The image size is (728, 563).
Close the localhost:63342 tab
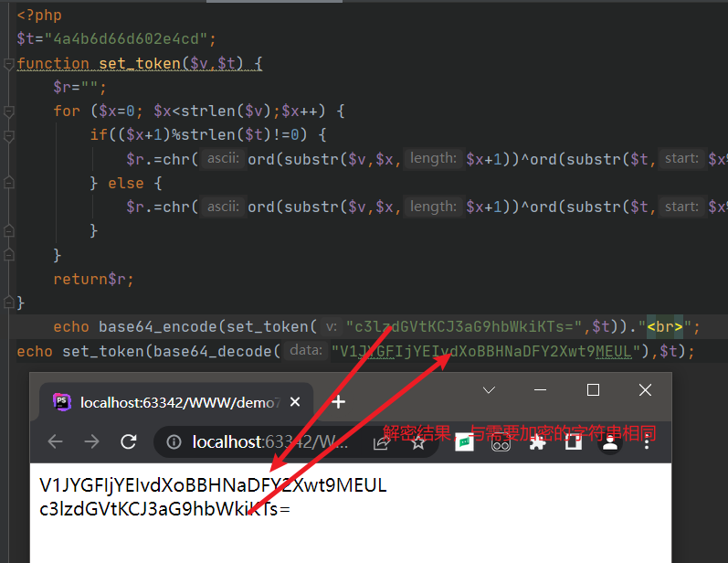[295, 402]
